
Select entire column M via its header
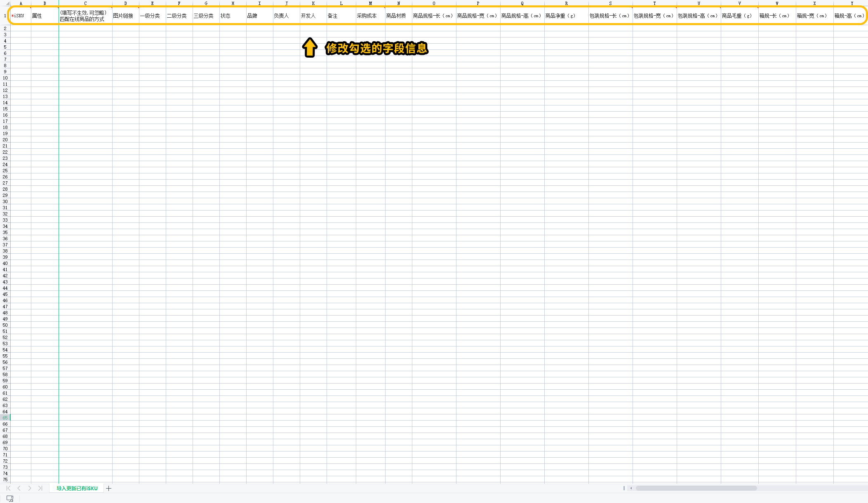[371, 3]
